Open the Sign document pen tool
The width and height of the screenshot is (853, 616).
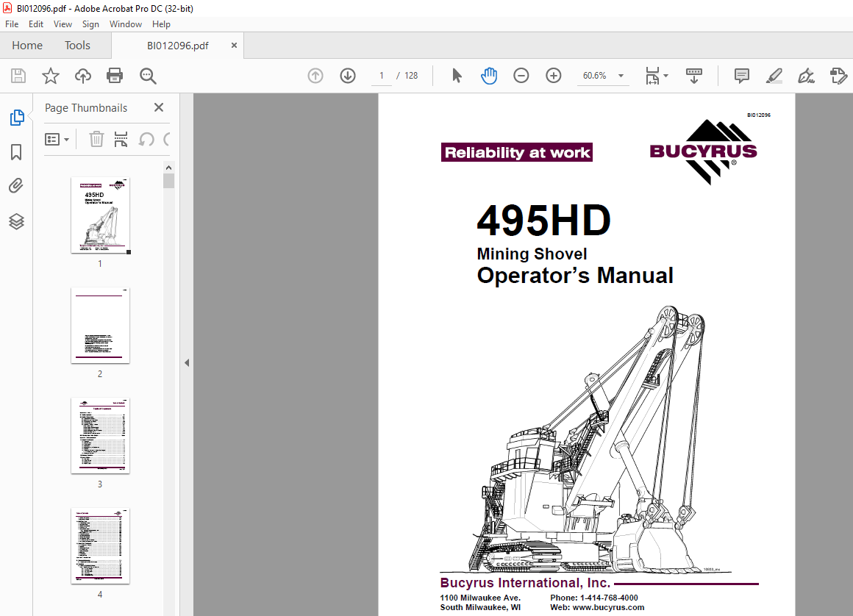(x=806, y=76)
